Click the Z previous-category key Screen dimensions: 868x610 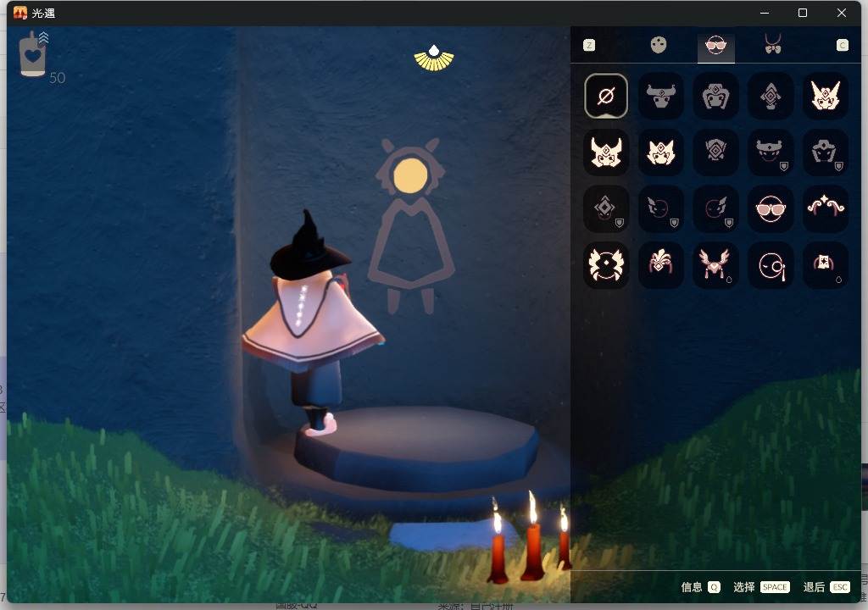click(x=589, y=46)
